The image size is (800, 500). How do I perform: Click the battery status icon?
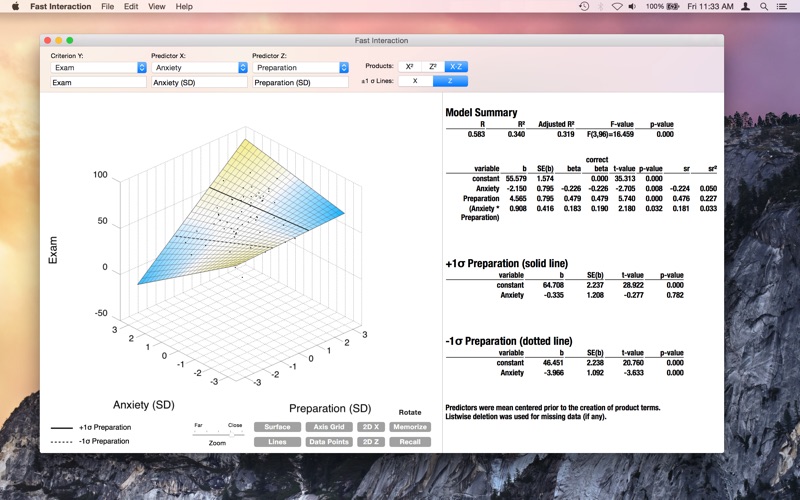pos(673,7)
